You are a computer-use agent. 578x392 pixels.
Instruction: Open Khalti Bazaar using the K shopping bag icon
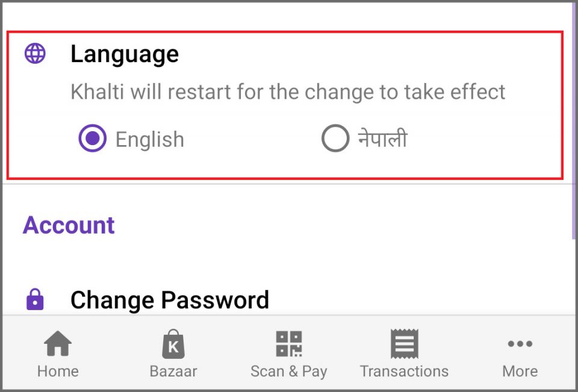[x=173, y=341]
